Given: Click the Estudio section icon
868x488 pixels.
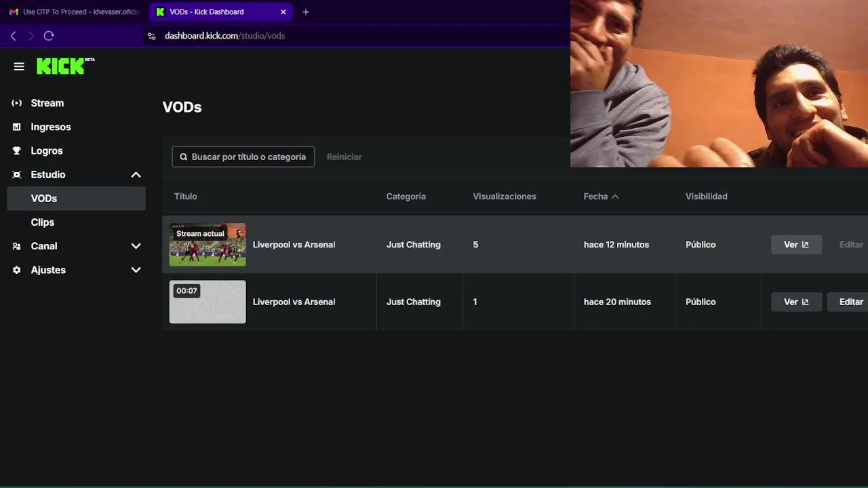Looking at the screenshot, I should coord(17,174).
